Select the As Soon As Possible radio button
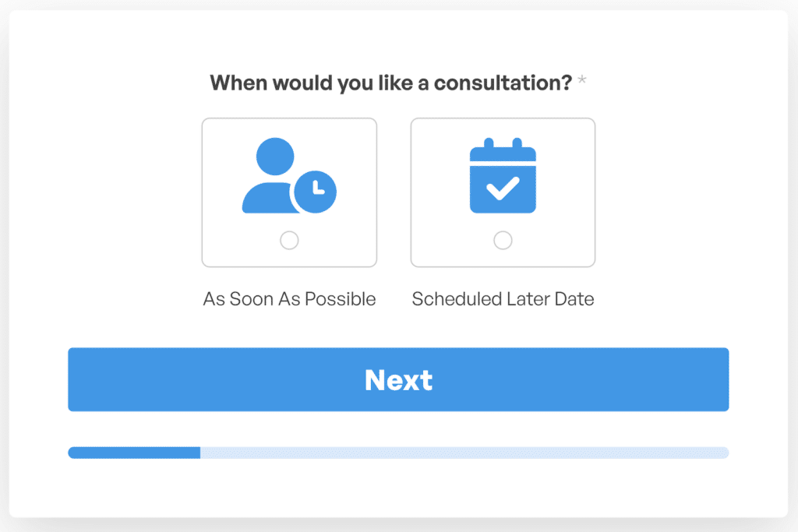The width and height of the screenshot is (798, 532). click(289, 241)
